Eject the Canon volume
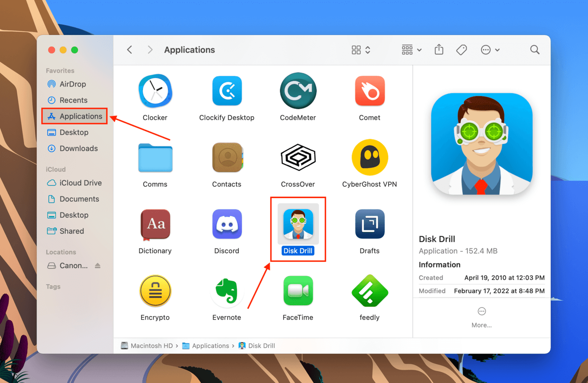Viewport: 588px width, 383px height. pyautogui.click(x=97, y=266)
